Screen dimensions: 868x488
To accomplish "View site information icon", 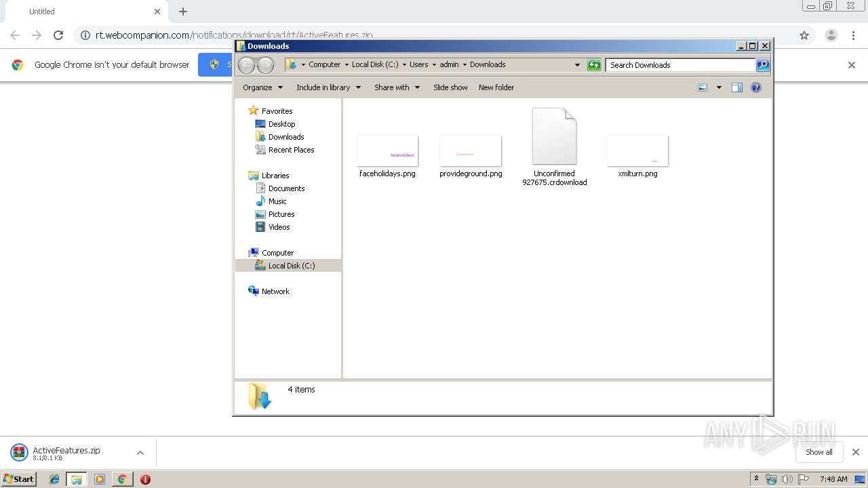I will point(85,35).
